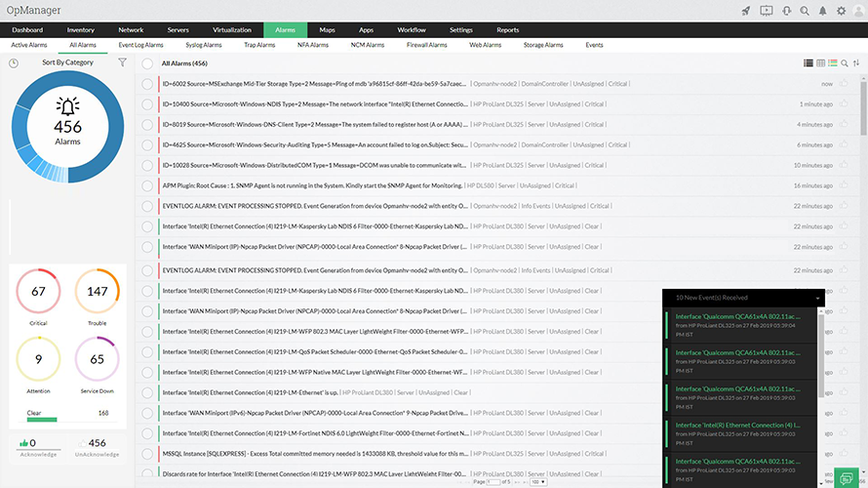This screenshot has height=488, width=868.
Task: Collapse the New Events Received popup
Action: pyautogui.click(x=817, y=298)
